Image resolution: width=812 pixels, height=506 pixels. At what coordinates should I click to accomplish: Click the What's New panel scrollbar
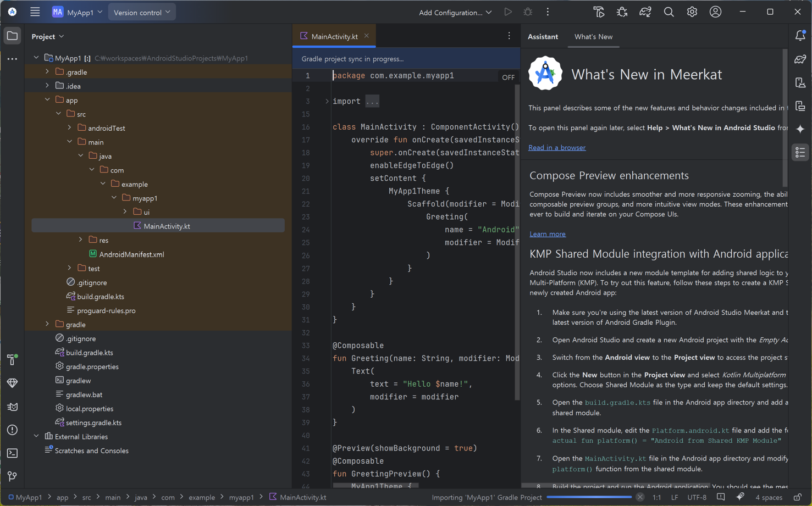coord(785,118)
